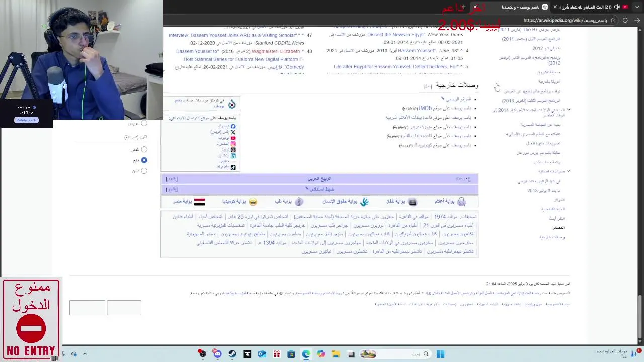Go to 'وصلات خارجية' in table of contents
The image size is (644, 362).
552,237
